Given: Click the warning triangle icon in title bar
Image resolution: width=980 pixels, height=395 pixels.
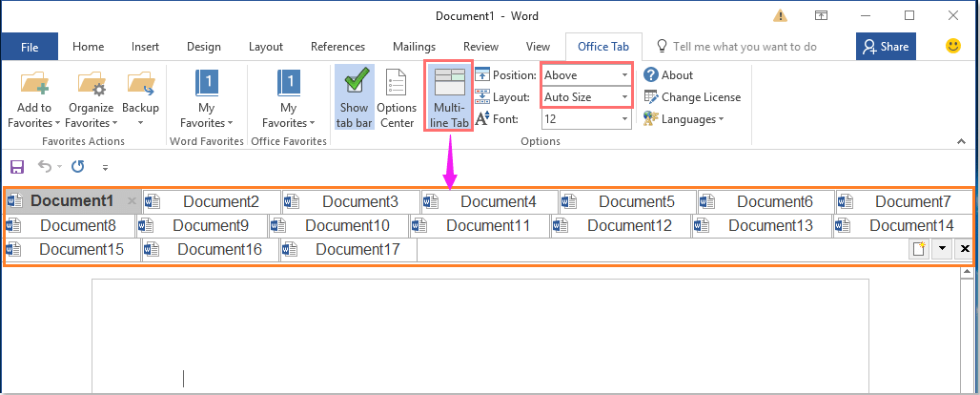Looking at the screenshot, I should point(780,15).
